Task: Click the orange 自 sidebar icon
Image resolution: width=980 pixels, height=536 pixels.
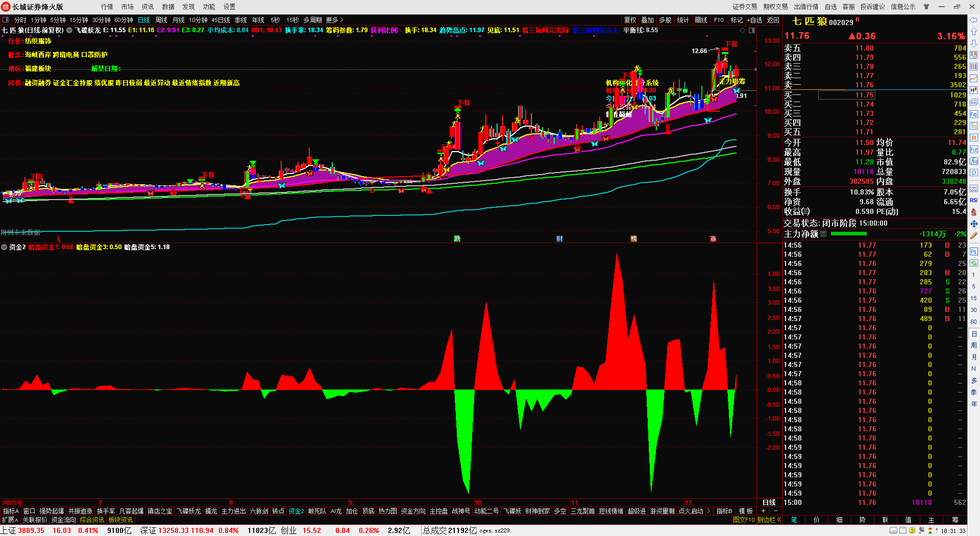Action: 974,138
